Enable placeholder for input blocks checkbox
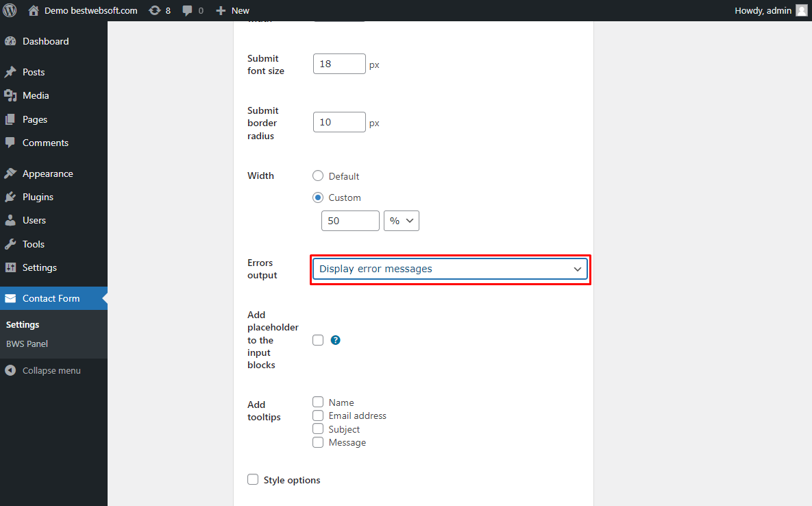Viewport: 812px width, 506px height. pyautogui.click(x=318, y=340)
